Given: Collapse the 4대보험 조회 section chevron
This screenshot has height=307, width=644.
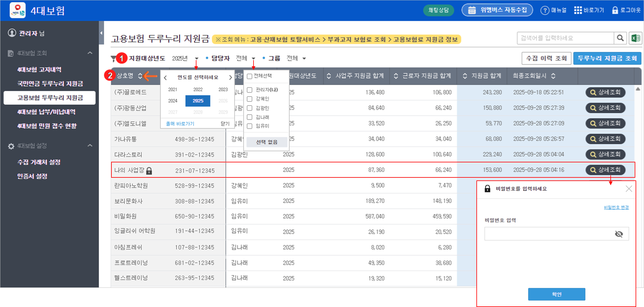Looking at the screenshot, I should click(90, 53).
